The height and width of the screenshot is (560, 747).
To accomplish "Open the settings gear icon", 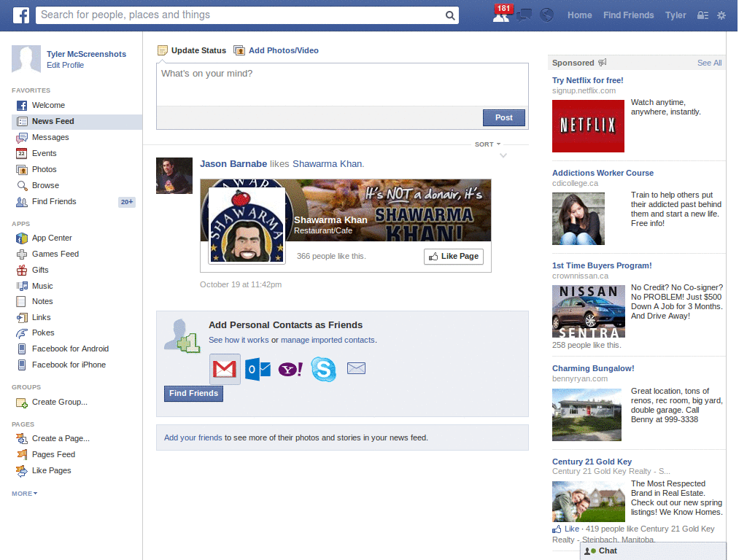I will click(721, 15).
